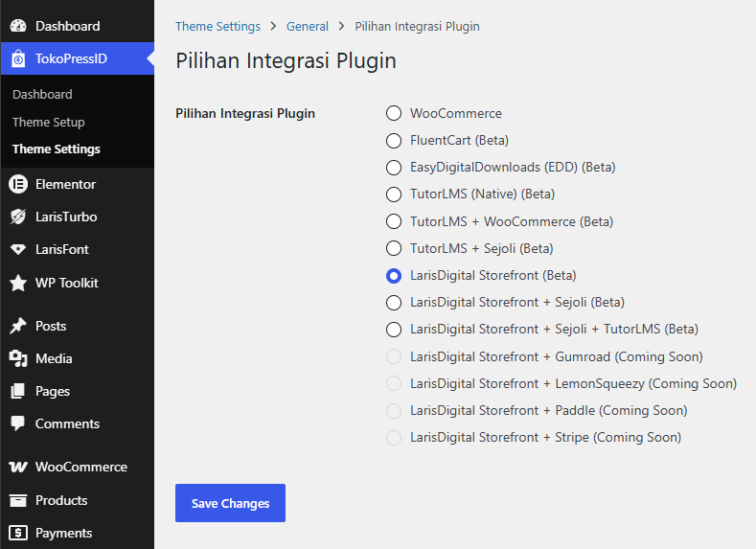Follow the General breadcrumb link
756x549 pixels.
[308, 26]
